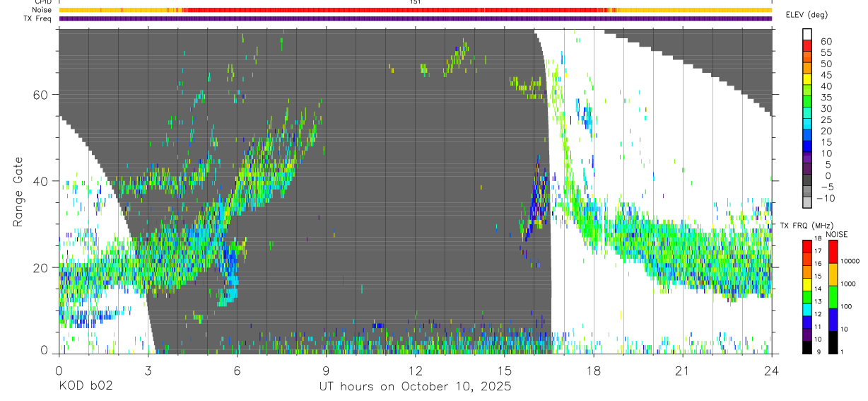The image size is (868, 401).
Task: Click the Noise level strip above the plot
Action: click(x=415, y=10)
